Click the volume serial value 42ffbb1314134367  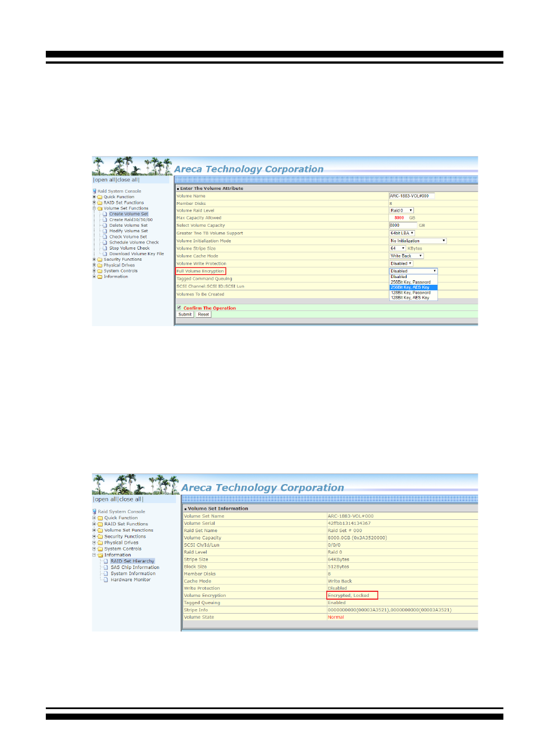(x=349, y=523)
